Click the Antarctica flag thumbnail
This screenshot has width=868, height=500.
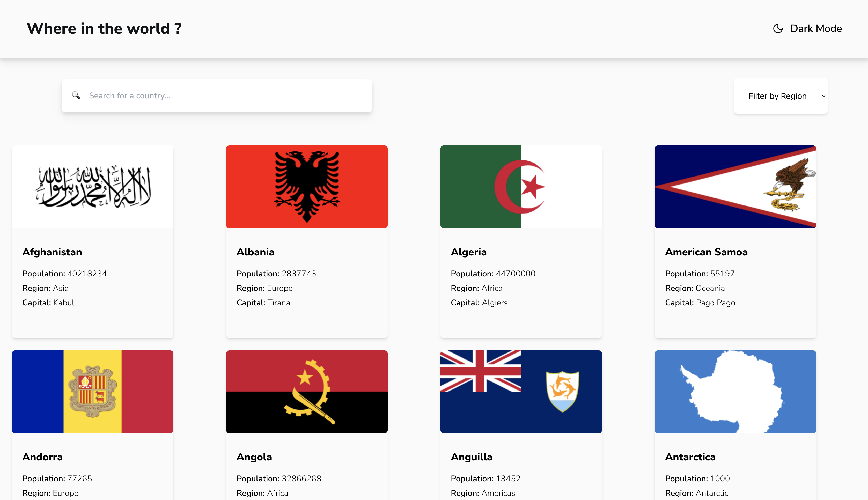[735, 392]
